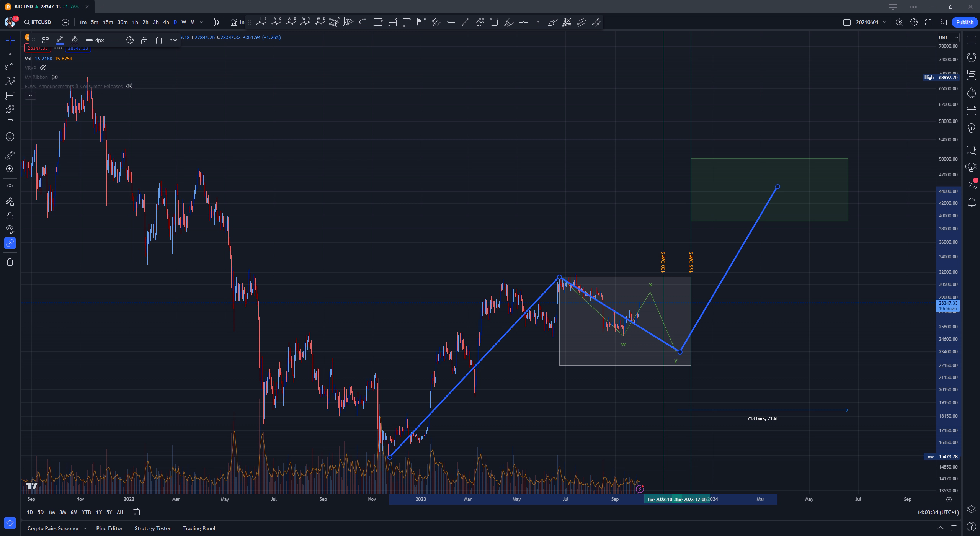Open the Crypto Pairs Screener tab

pos(53,528)
